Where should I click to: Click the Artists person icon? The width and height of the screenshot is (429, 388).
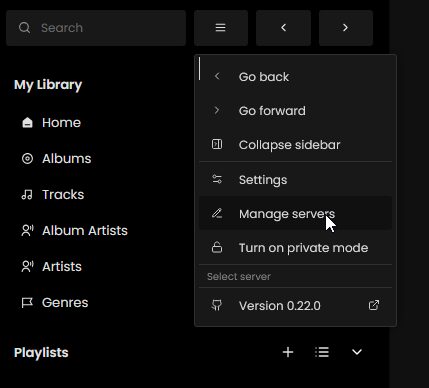(x=27, y=267)
